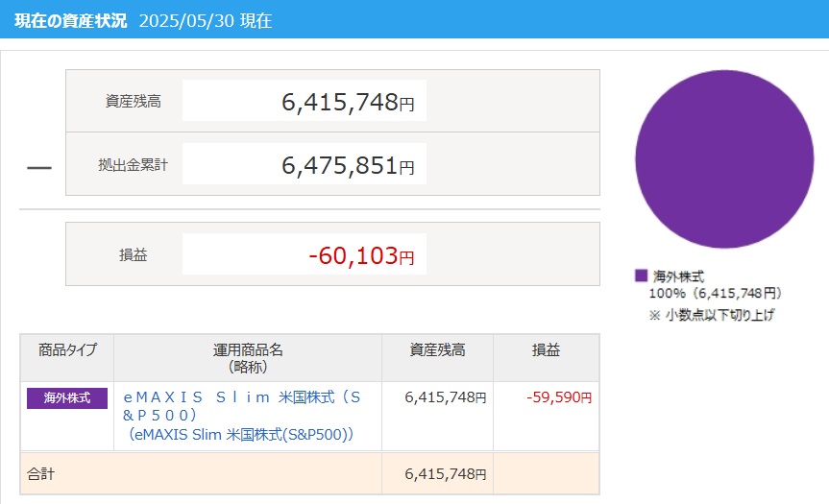829x504 pixels.
Task: Click the 現在の資産状況 header title
Action: point(71,20)
